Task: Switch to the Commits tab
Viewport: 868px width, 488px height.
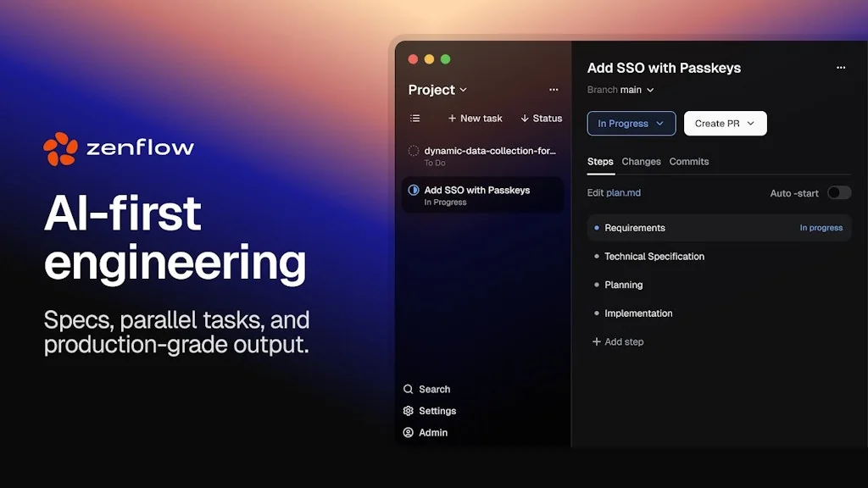Action: pos(688,162)
